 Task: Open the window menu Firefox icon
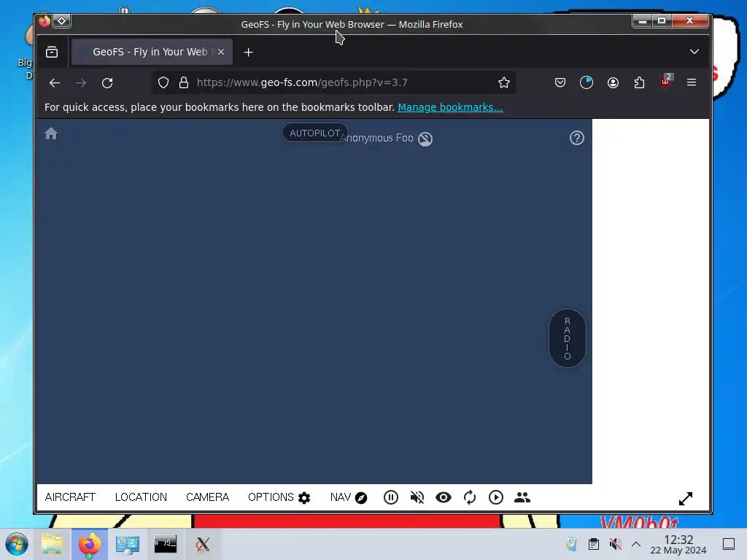(44, 21)
